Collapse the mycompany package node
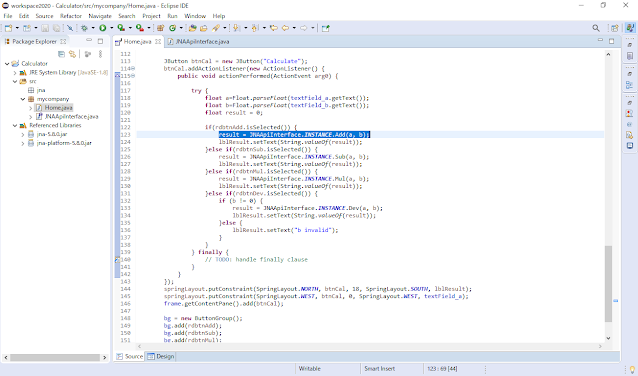 click(x=23, y=99)
